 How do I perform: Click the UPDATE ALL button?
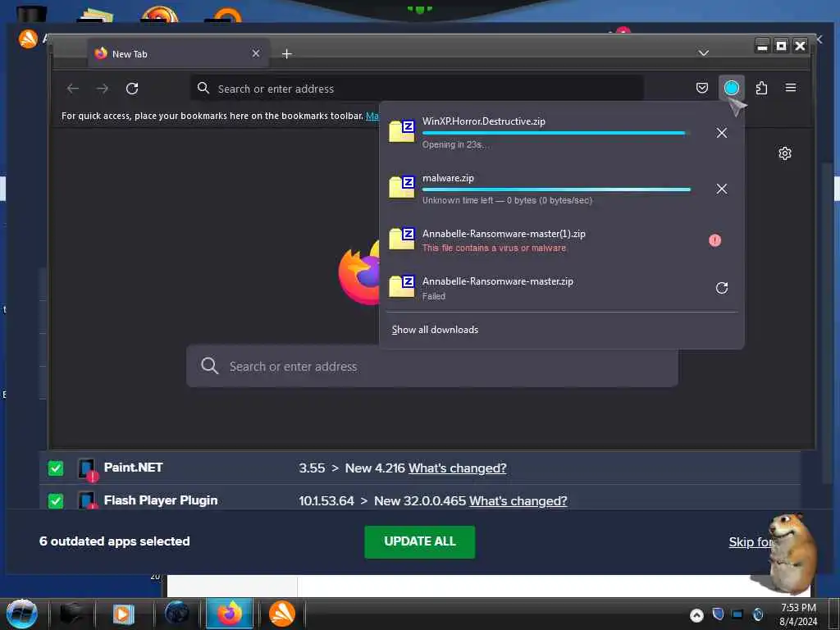419,541
